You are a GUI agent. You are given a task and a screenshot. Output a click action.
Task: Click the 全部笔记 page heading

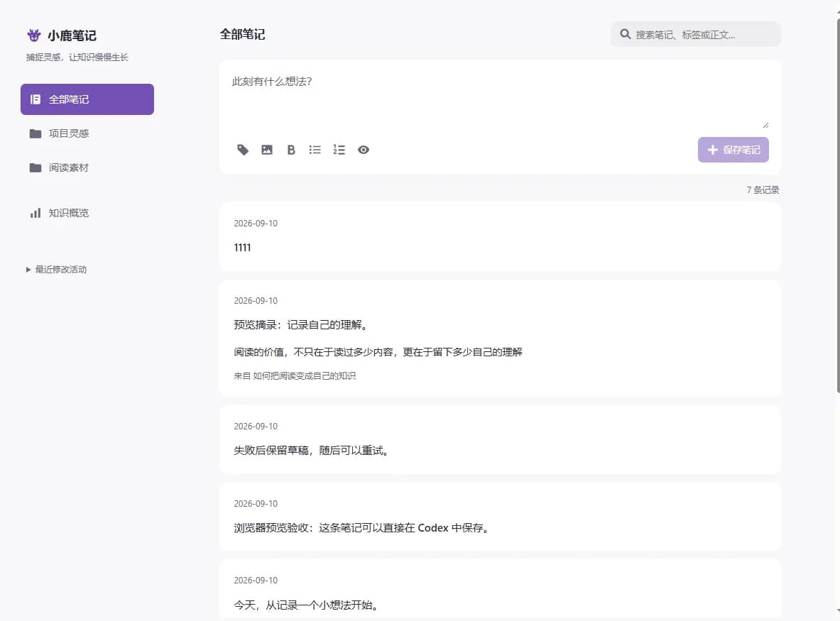(x=243, y=34)
